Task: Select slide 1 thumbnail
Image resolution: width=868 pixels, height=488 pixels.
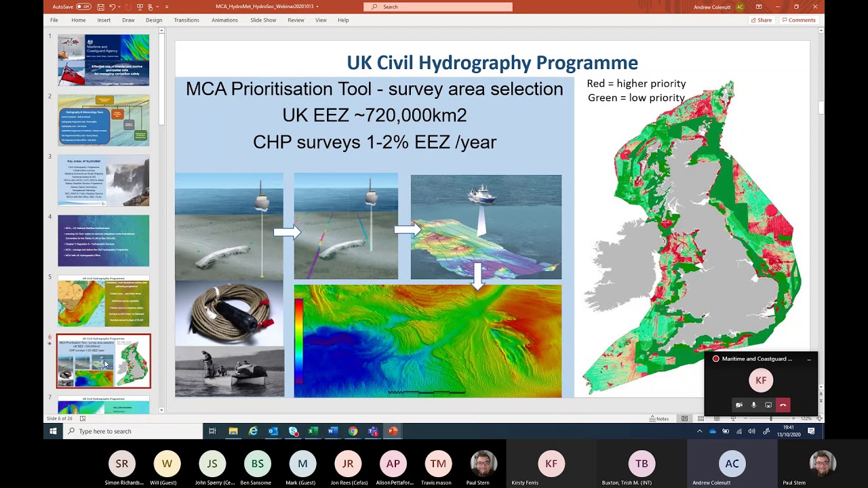Action: tap(103, 60)
